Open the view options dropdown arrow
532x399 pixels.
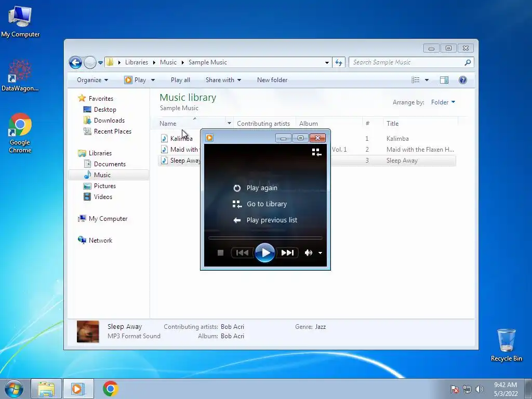point(427,80)
